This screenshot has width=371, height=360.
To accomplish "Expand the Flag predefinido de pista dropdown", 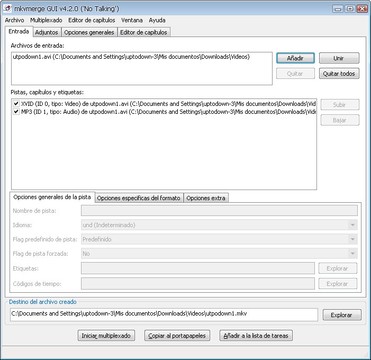I will click(x=219, y=239).
